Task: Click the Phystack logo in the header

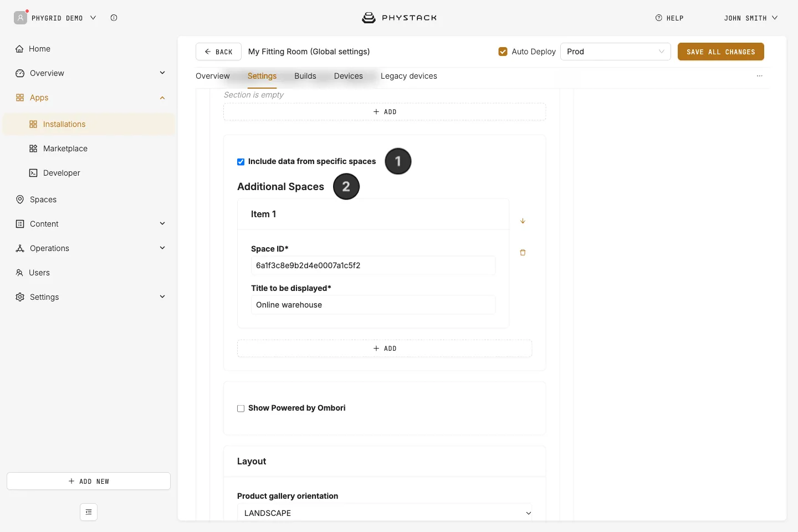Action: click(399, 18)
